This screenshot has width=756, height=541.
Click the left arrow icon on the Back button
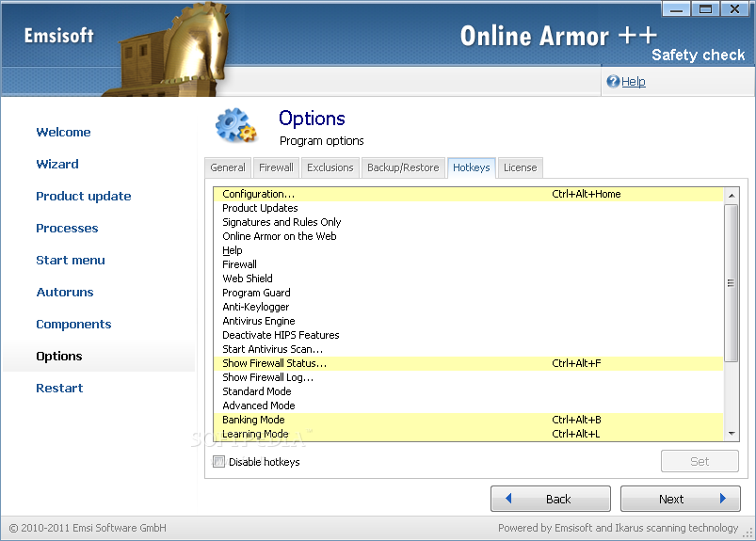[x=508, y=498]
